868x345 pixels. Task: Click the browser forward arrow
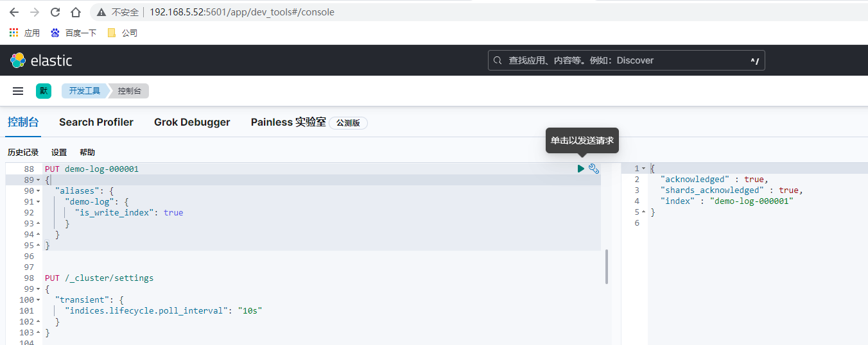coord(35,12)
